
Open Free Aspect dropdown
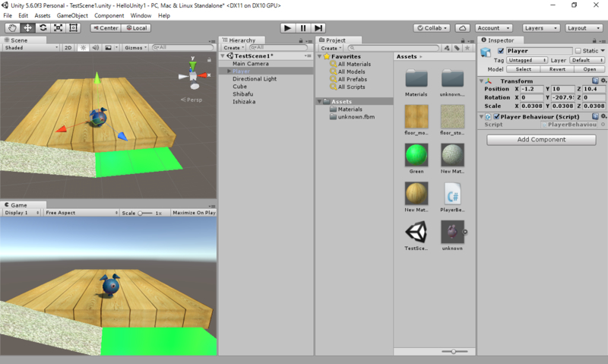click(81, 213)
